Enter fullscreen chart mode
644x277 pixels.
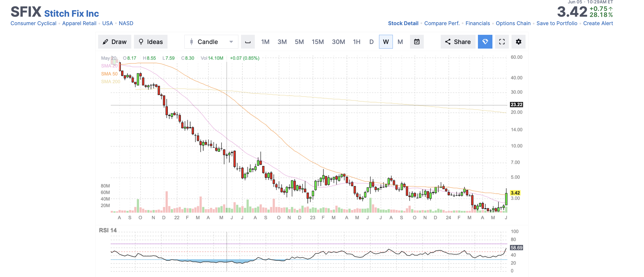[502, 42]
